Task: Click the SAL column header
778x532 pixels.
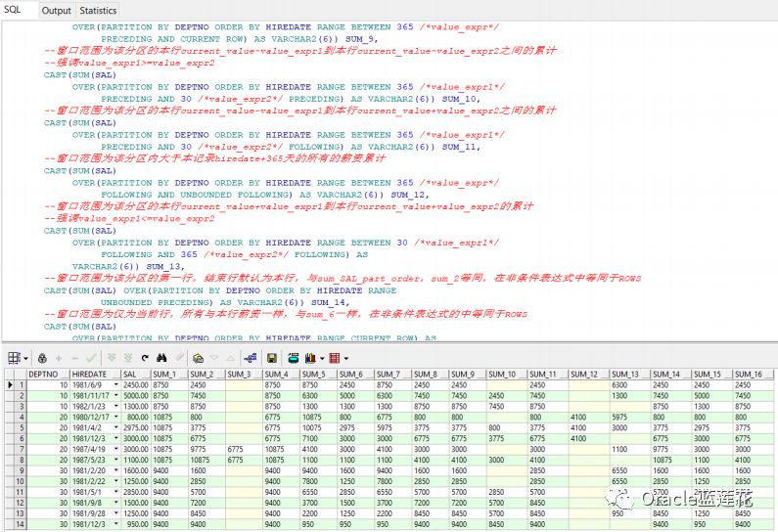Action: 136,375
